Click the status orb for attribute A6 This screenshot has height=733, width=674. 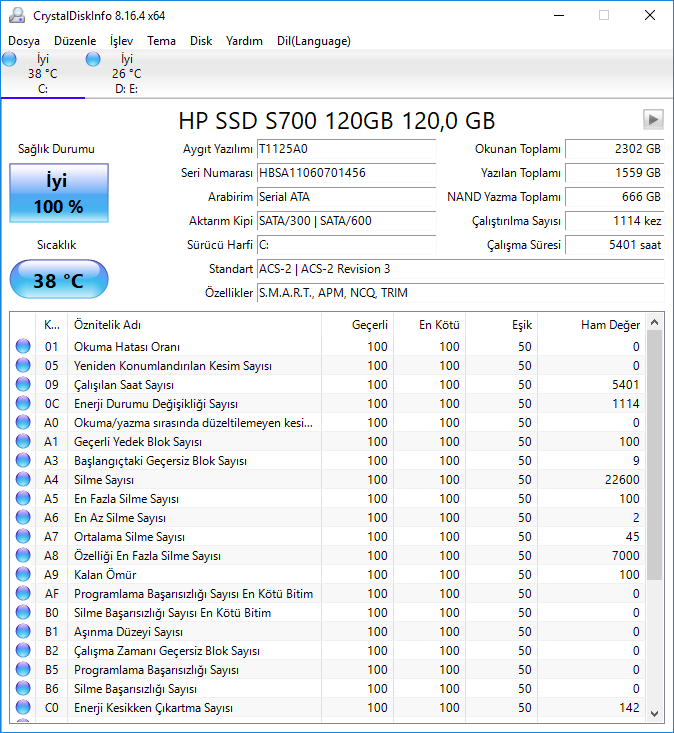coord(23,517)
